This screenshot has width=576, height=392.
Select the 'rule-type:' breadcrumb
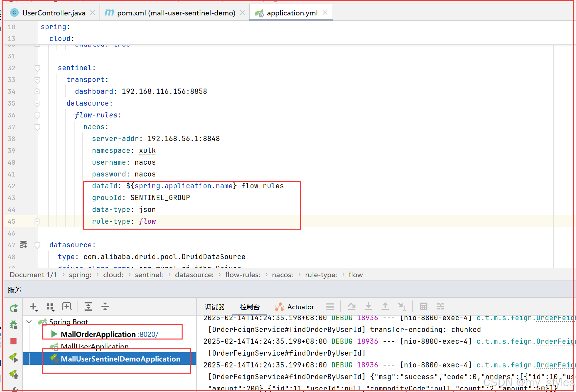point(321,275)
